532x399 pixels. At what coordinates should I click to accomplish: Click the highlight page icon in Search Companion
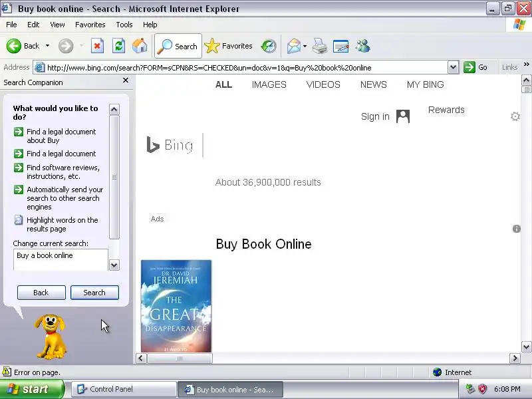click(19, 220)
